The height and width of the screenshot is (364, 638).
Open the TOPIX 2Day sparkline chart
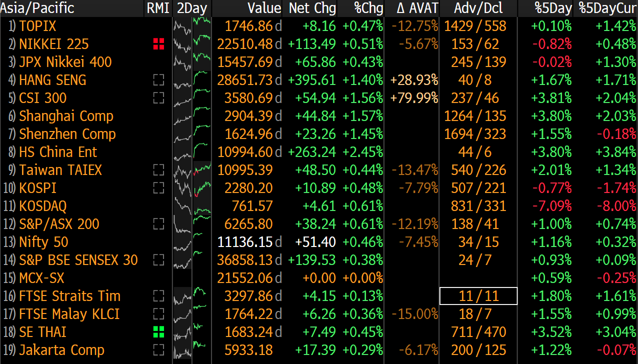point(192,26)
